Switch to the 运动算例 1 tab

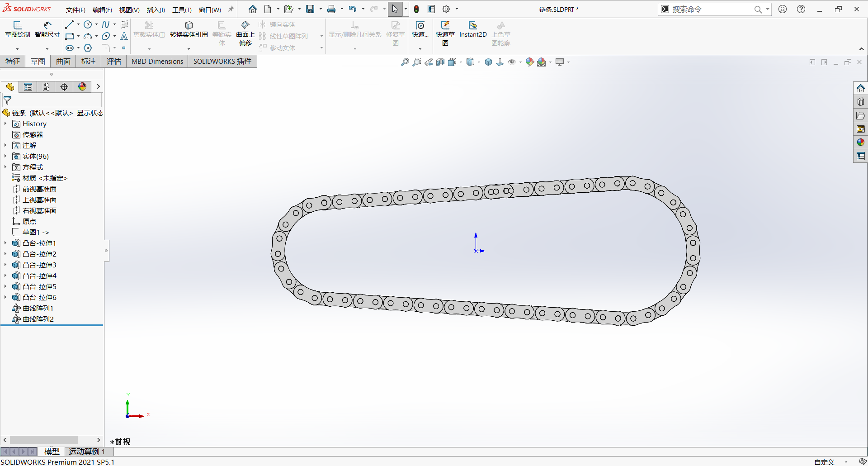[x=86, y=451]
